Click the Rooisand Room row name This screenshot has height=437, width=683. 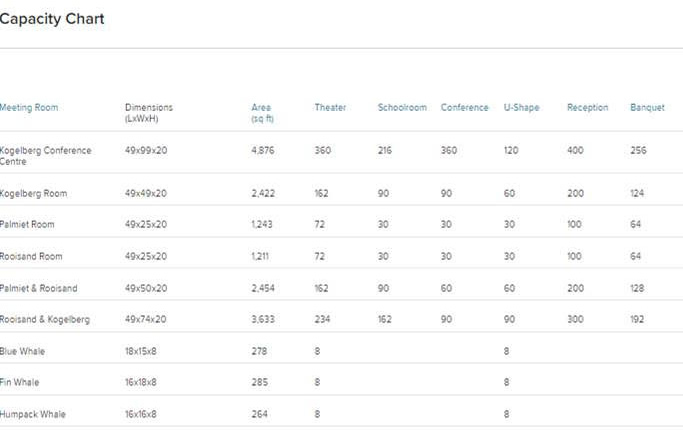[31, 256]
